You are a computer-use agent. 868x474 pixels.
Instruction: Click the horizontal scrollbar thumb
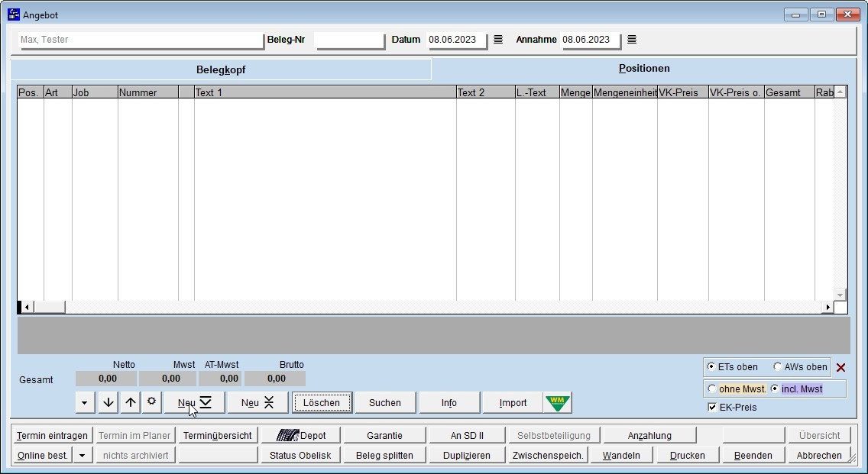pos(49,307)
